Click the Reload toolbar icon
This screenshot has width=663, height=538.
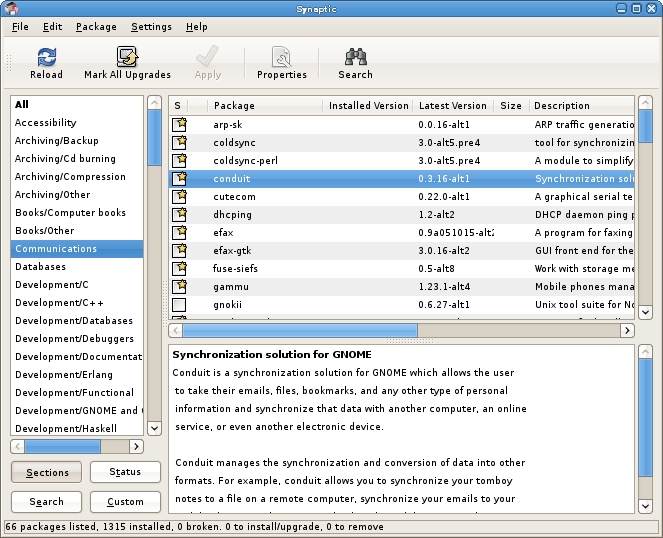point(46,57)
